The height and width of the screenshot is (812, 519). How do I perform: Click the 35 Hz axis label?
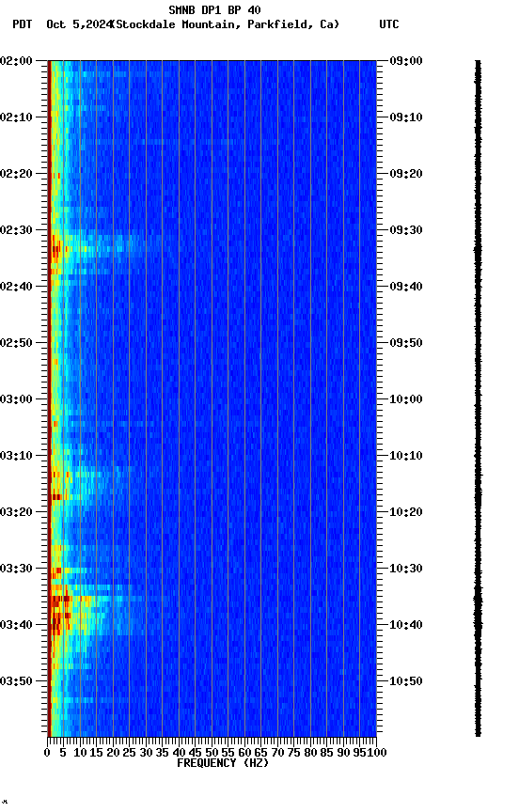(163, 753)
